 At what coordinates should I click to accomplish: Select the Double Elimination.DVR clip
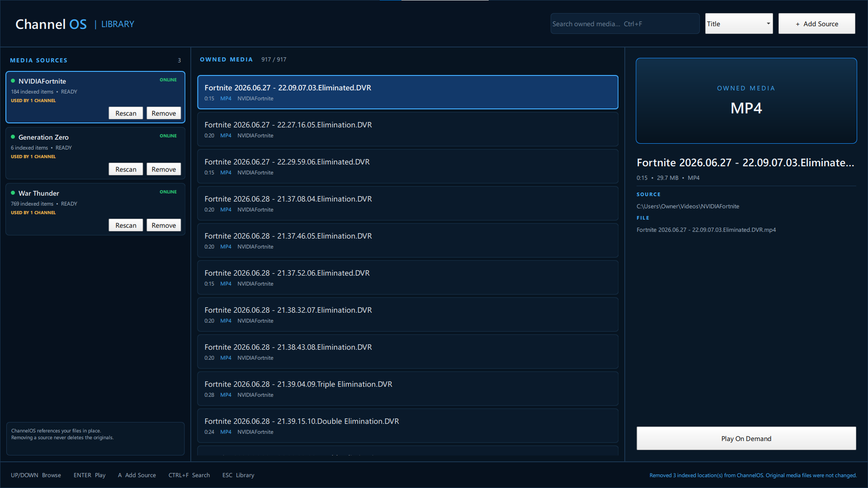[408, 426]
